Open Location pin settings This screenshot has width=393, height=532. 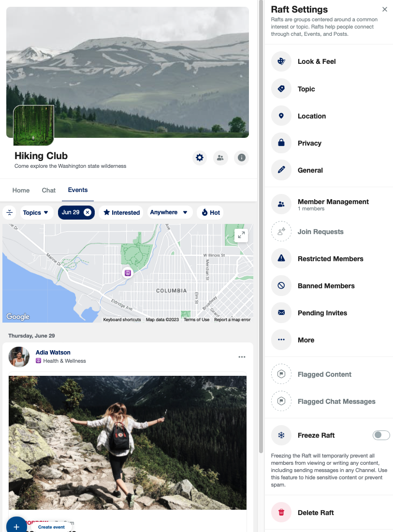[x=281, y=116]
